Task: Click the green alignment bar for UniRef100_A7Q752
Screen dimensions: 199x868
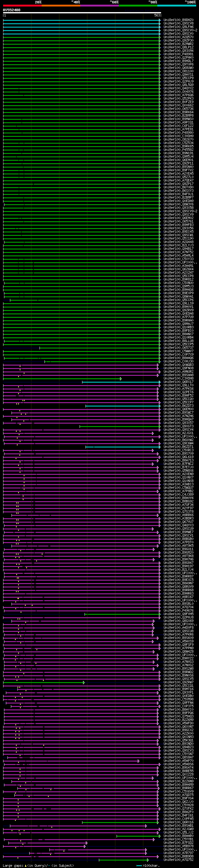Action: click(x=124, y=860)
